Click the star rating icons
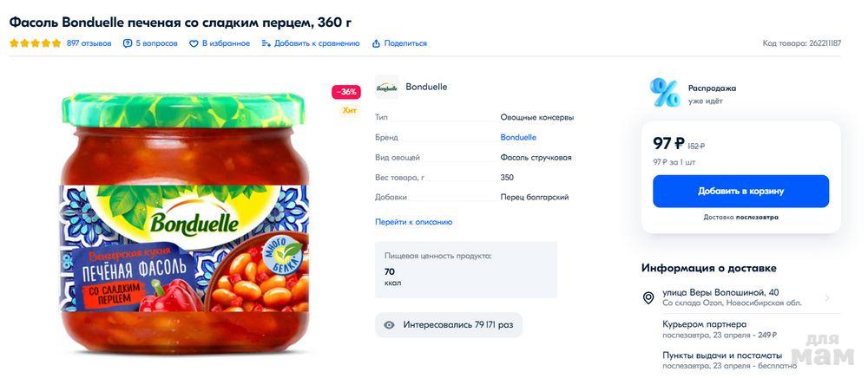This screenshot has height=378, width=868. pos(36,43)
